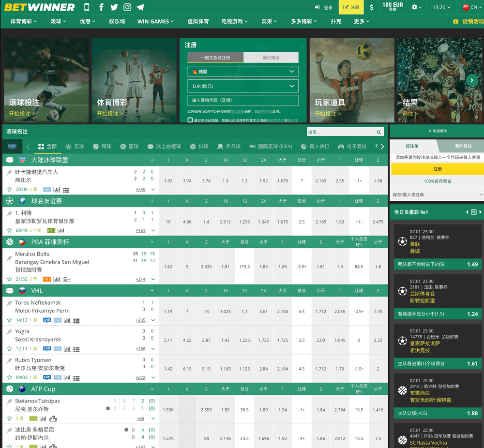Toggle the favorite star on the Yugra match
Viewport: 484px width, 448px height.
click(9, 348)
